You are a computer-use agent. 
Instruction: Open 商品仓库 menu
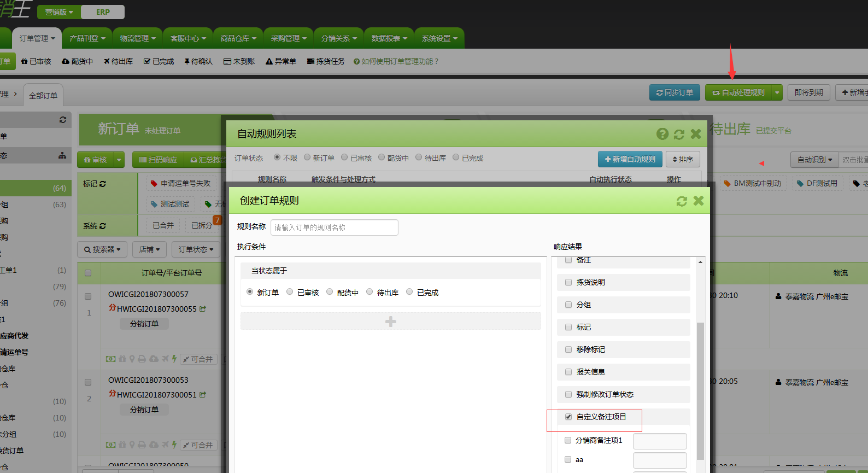(x=238, y=38)
